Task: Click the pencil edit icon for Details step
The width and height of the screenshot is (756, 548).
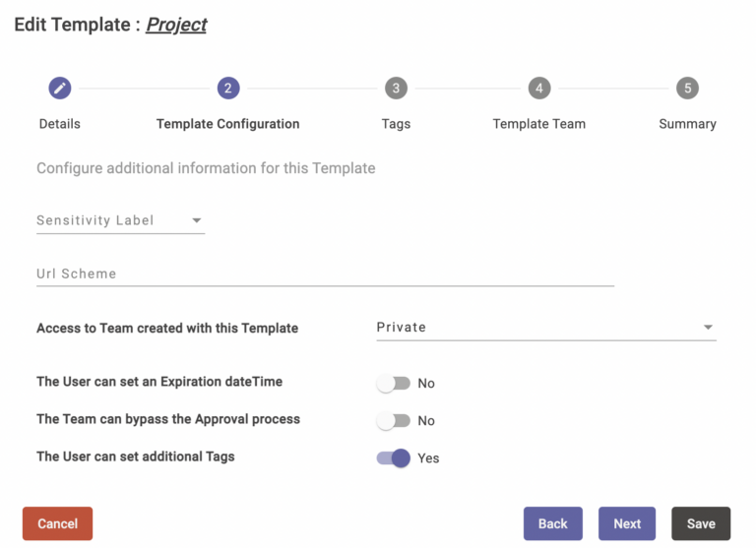Action: pyautogui.click(x=60, y=89)
